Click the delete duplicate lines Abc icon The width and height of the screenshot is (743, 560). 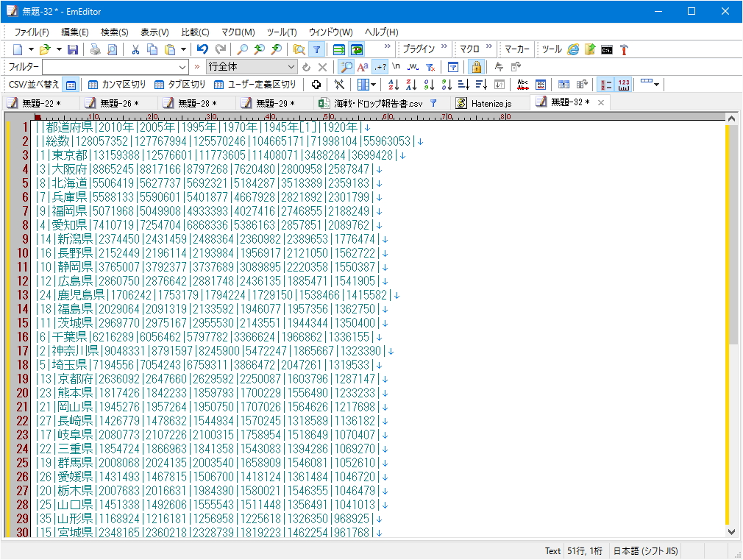pyautogui.click(x=522, y=85)
